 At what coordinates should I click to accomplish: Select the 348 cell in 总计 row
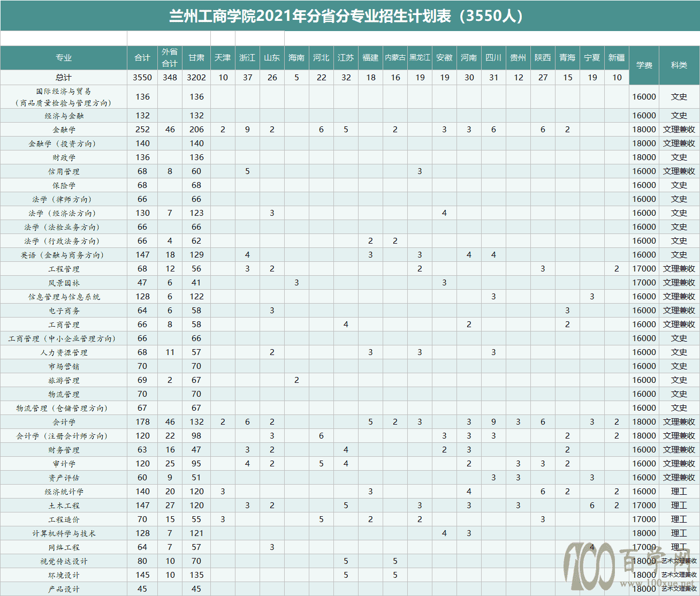[170, 78]
